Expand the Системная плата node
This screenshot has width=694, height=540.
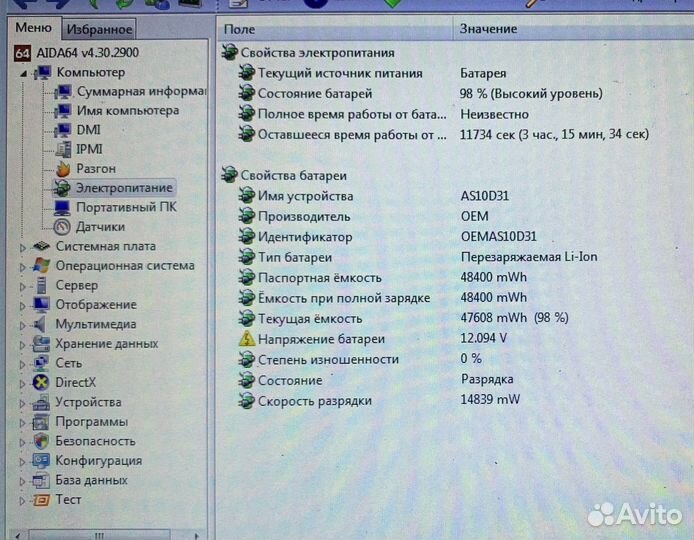pyautogui.click(x=22, y=247)
